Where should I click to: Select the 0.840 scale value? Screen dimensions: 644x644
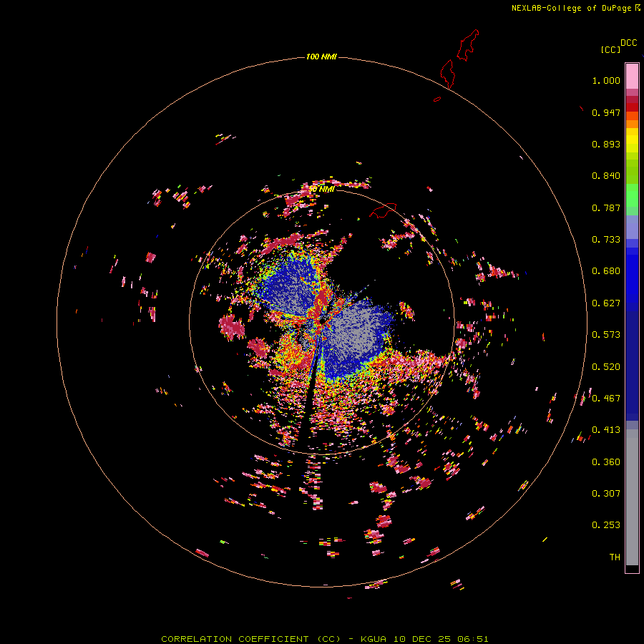pyautogui.click(x=606, y=176)
